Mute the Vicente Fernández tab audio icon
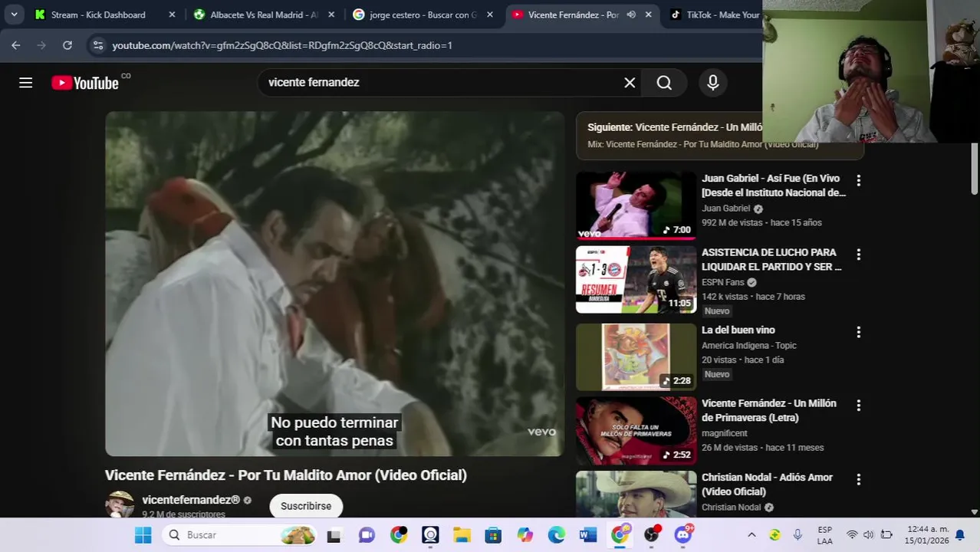Screen dimensions: 980x552 coord(631,15)
